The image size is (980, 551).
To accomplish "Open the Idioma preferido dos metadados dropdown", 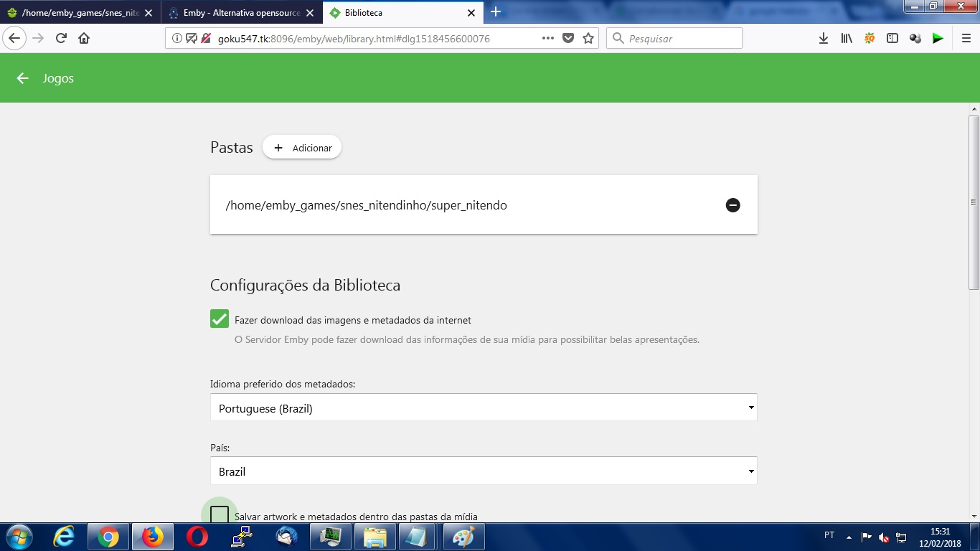I will tap(484, 408).
